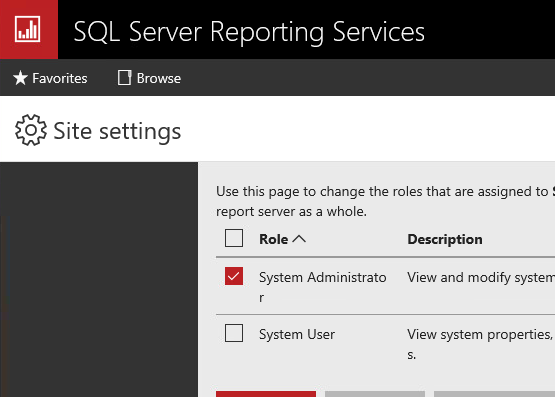The width and height of the screenshot is (555, 397).
Task: Click the Site settings page heading
Action: [117, 131]
